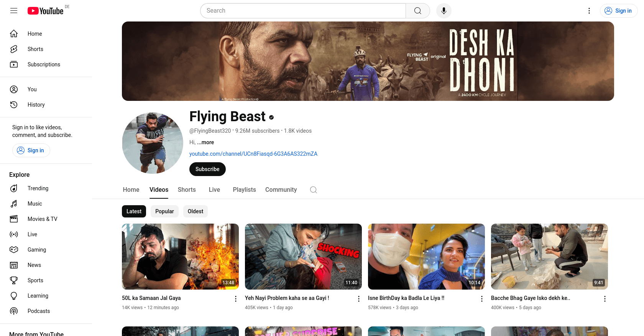644x336 pixels.
Task: Select the Popular sort chip
Action: coord(164,211)
